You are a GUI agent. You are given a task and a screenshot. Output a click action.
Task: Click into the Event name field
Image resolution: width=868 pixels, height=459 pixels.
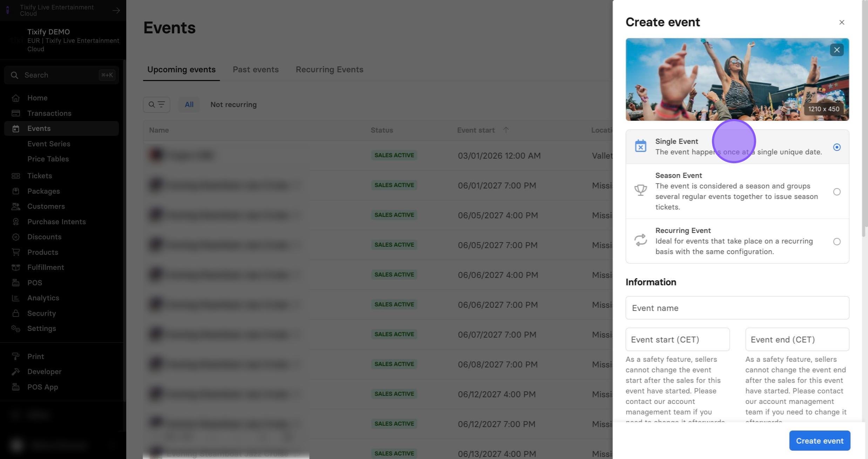737,308
